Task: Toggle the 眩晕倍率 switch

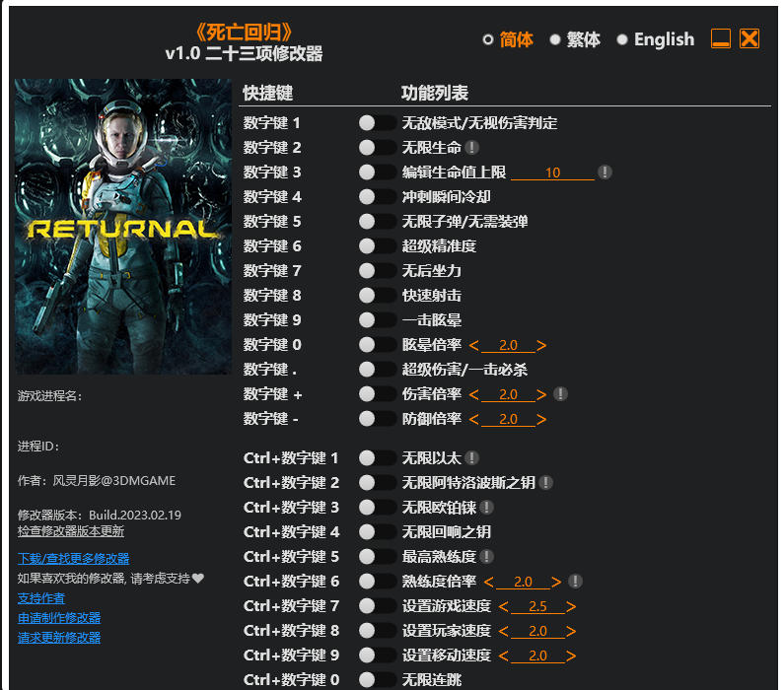Action: [377, 345]
